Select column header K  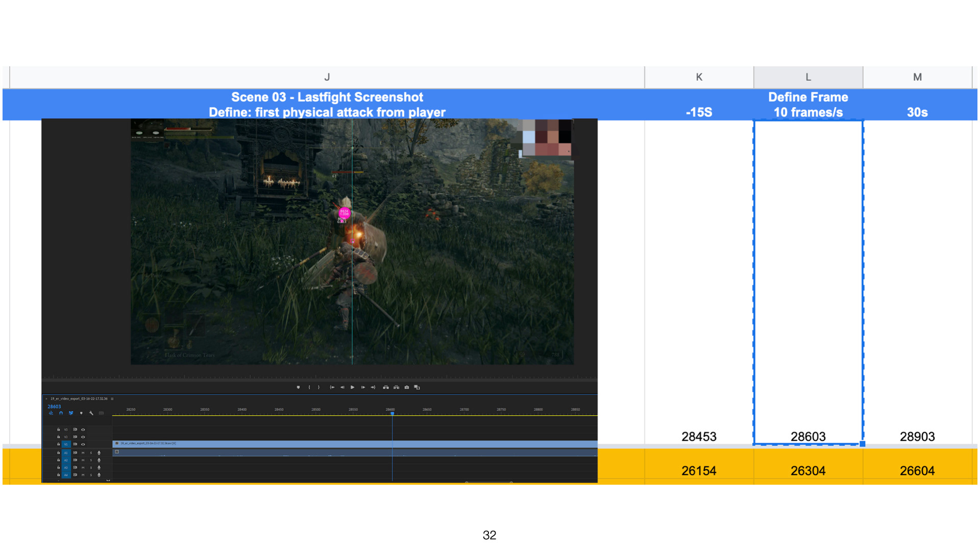point(699,77)
